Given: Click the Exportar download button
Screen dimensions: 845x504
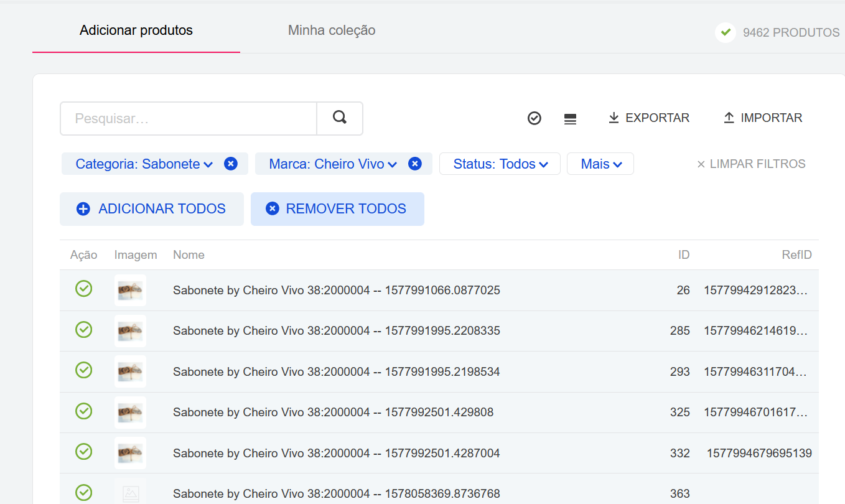Looking at the screenshot, I should pyautogui.click(x=649, y=118).
